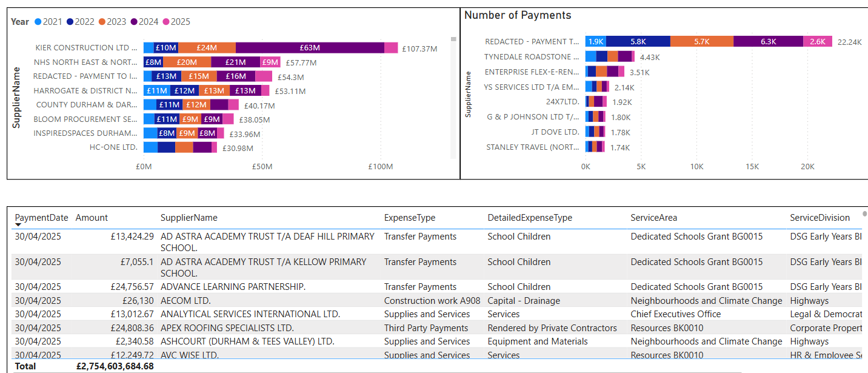
Task: Select the £16M segment of the Redacted bar
Action: coord(236,76)
